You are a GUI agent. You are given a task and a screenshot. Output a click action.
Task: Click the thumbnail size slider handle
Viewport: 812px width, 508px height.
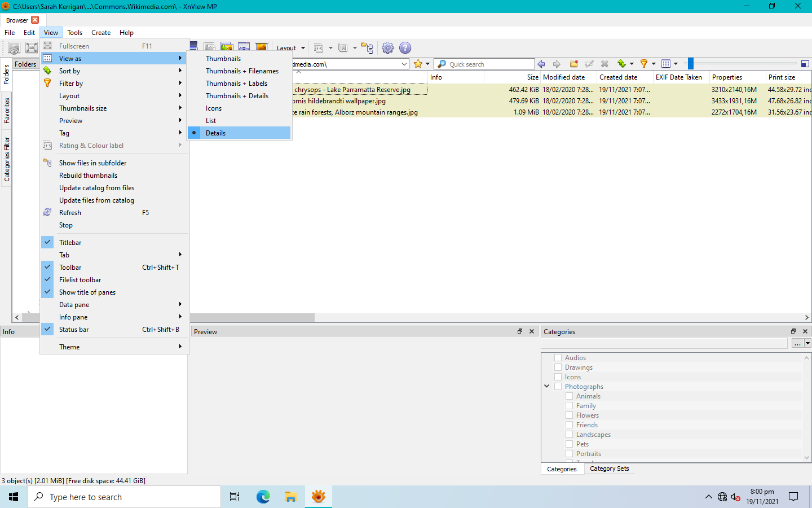(690, 64)
